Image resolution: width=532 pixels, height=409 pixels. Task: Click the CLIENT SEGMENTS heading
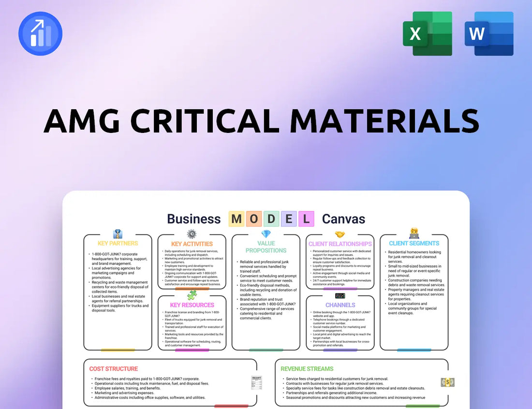pos(414,243)
